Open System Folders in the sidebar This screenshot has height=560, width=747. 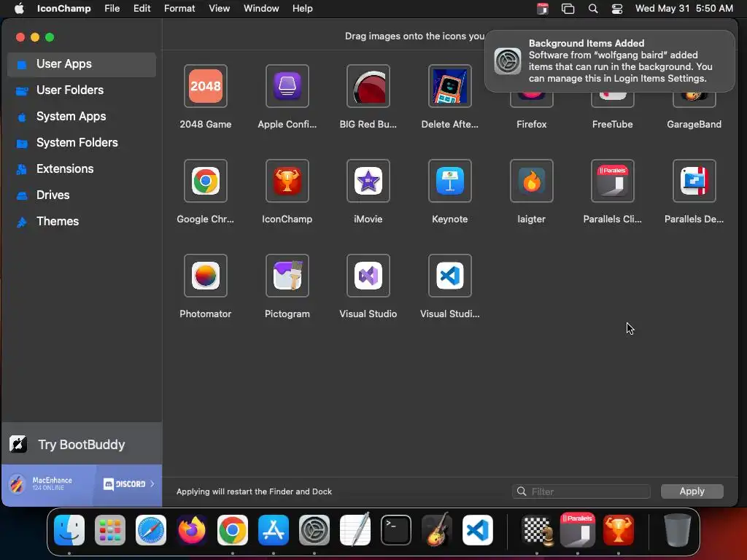pyautogui.click(x=82, y=142)
